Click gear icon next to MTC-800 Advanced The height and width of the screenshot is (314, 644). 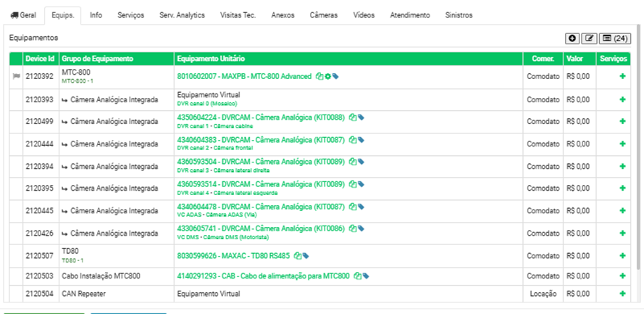[x=327, y=76]
